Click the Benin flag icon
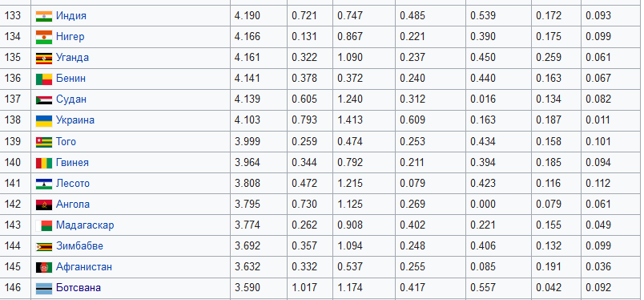This screenshot has width=644, height=300. (44, 79)
